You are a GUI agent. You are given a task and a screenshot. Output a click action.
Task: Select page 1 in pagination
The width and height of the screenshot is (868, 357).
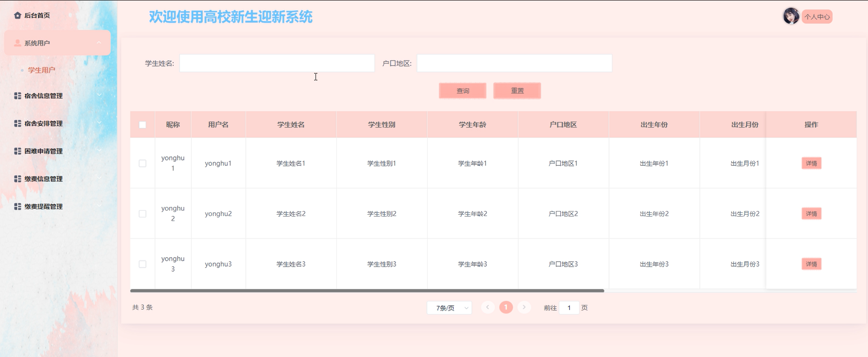pos(506,307)
